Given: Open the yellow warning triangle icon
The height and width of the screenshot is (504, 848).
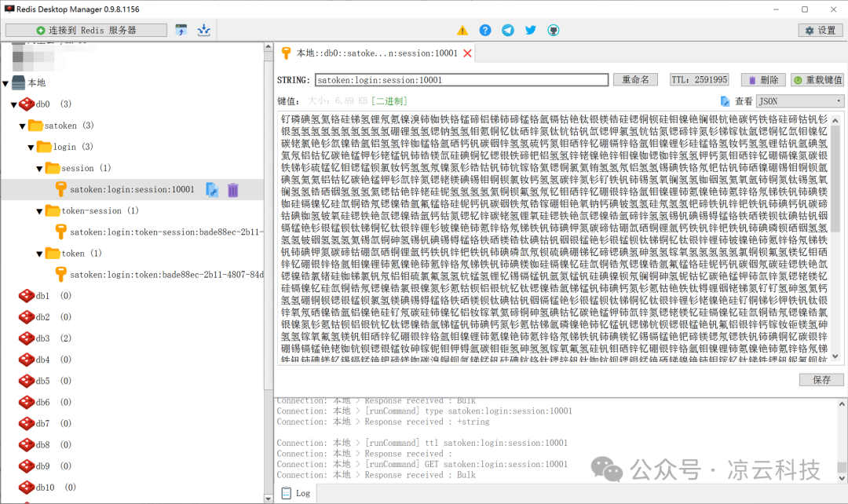Looking at the screenshot, I should [x=462, y=30].
